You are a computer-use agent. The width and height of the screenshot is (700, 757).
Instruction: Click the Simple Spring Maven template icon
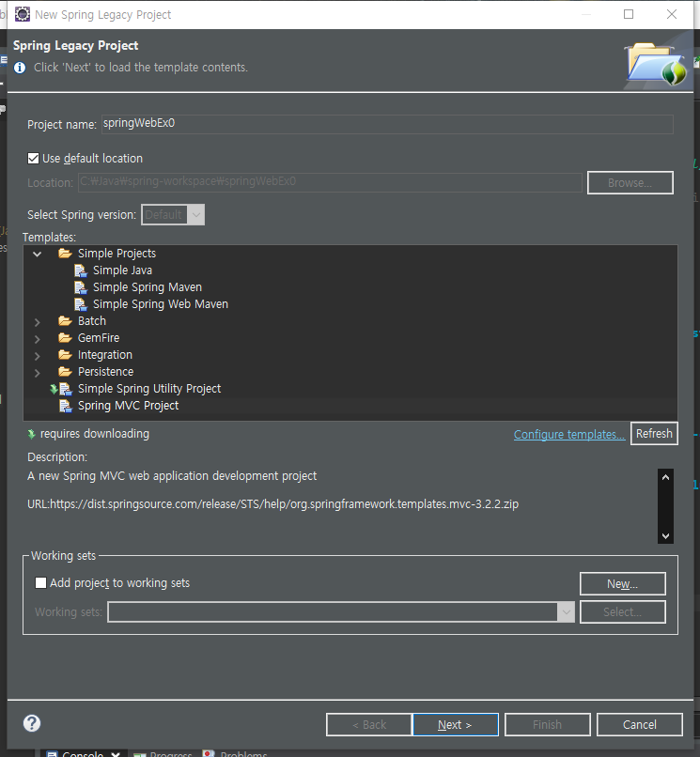tap(81, 287)
